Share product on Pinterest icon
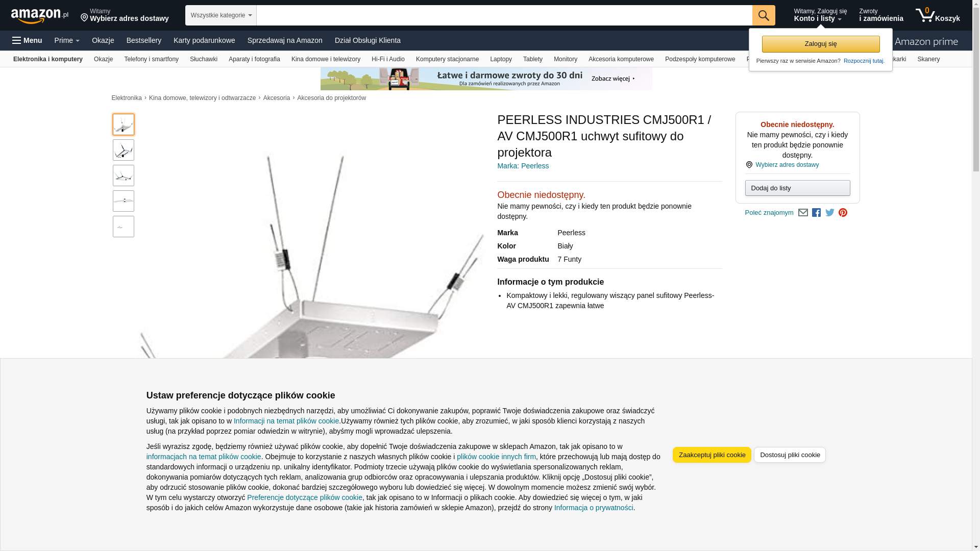Screen dimensions: 980x551 843,213
